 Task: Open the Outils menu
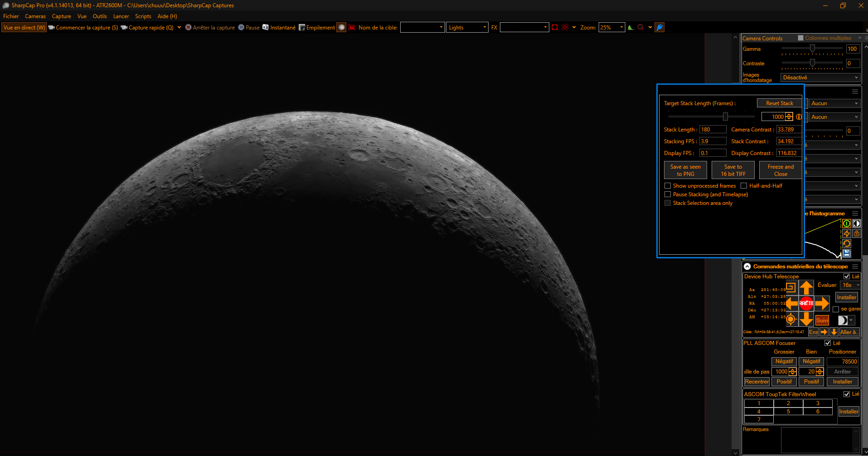pyautogui.click(x=100, y=16)
